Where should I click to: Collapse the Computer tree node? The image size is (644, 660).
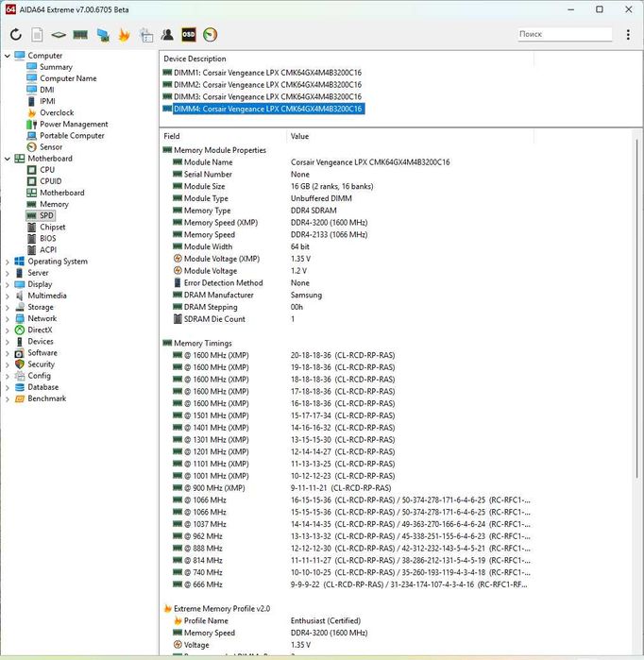(x=8, y=56)
